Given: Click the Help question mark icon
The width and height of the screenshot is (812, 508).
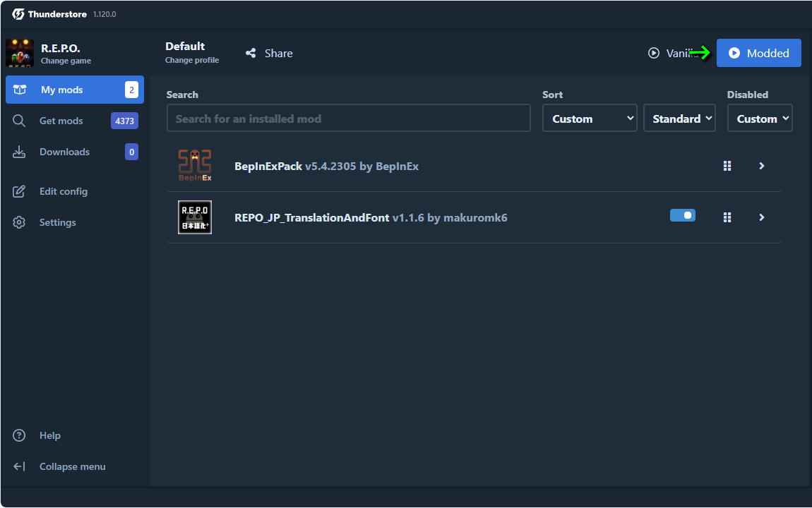Looking at the screenshot, I should (x=19, y=435).
